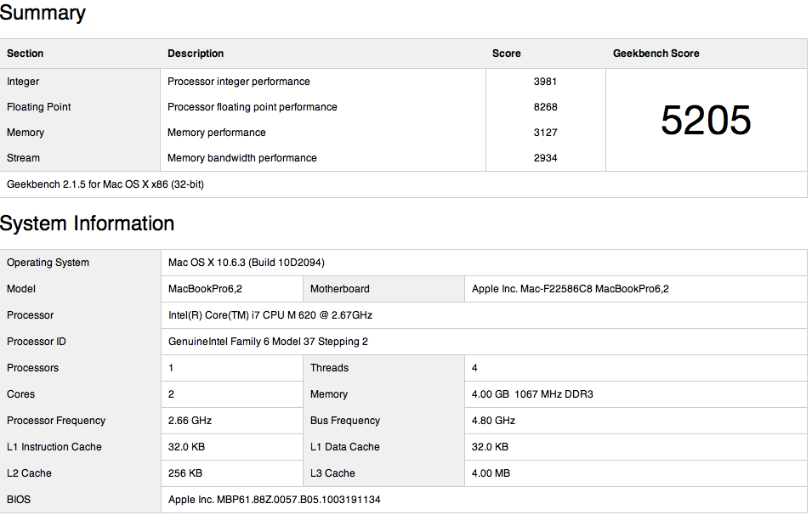Screen dimensions: 812x515
Task: Click the Geekbench Score 5205 number
Action: point(706,120)
